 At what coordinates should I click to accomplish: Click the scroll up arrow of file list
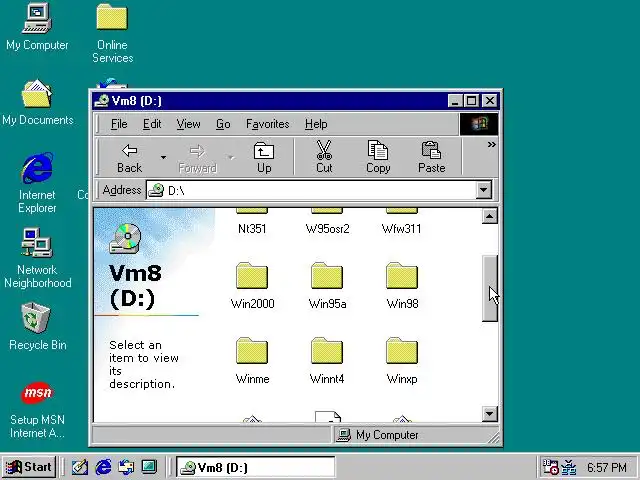pos(490,216)
